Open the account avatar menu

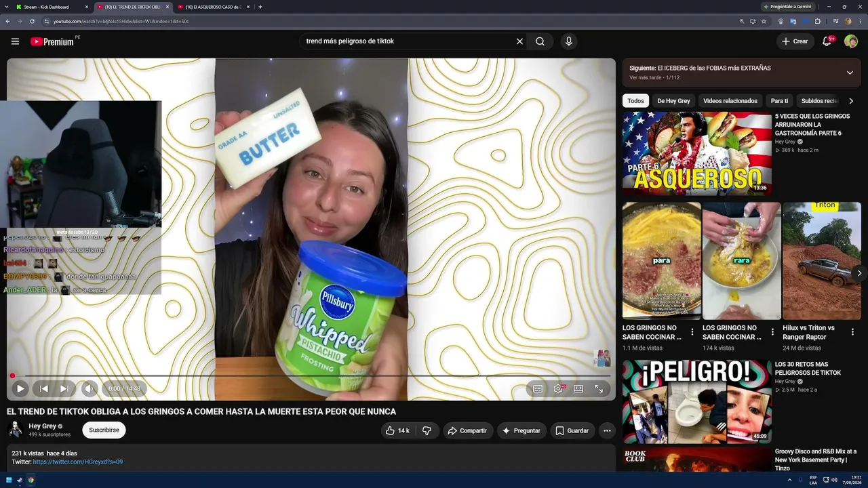[x=851, y=41]
